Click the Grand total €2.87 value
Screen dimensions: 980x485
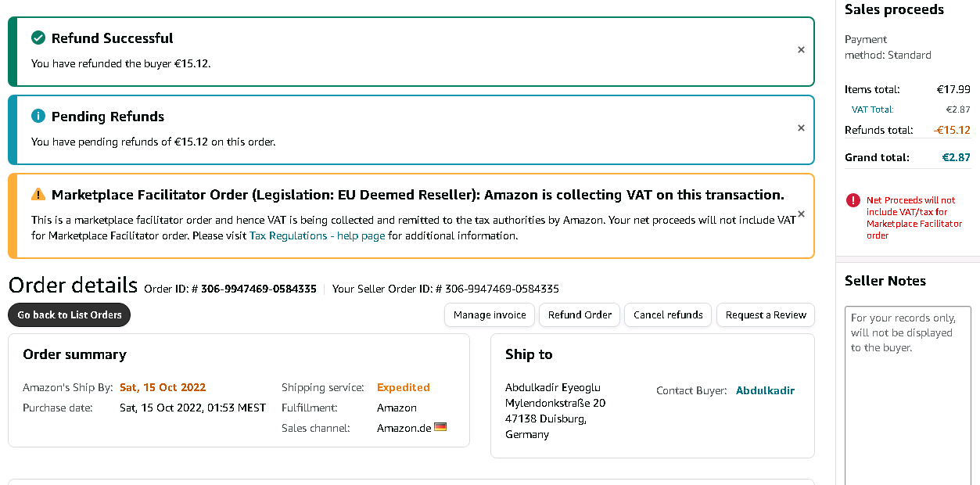pos(956,157)
